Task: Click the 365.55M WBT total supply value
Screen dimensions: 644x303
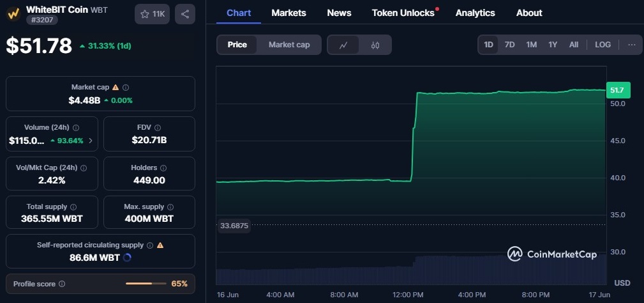Action: (52, 219)
